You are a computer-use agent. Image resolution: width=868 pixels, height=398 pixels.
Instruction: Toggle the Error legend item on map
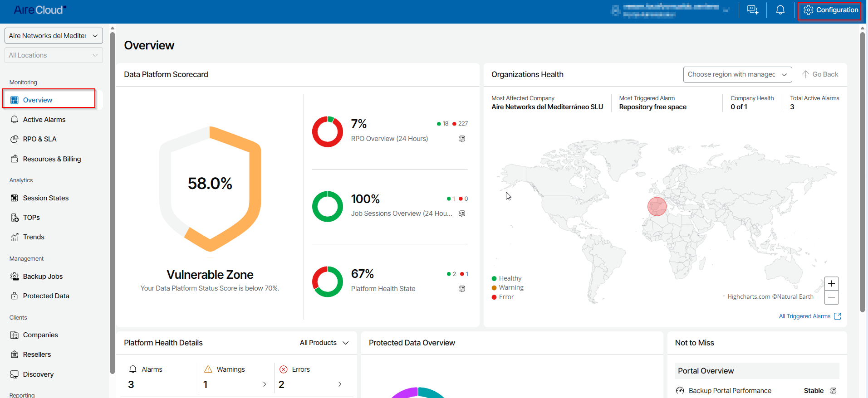[x=503, y=297]
